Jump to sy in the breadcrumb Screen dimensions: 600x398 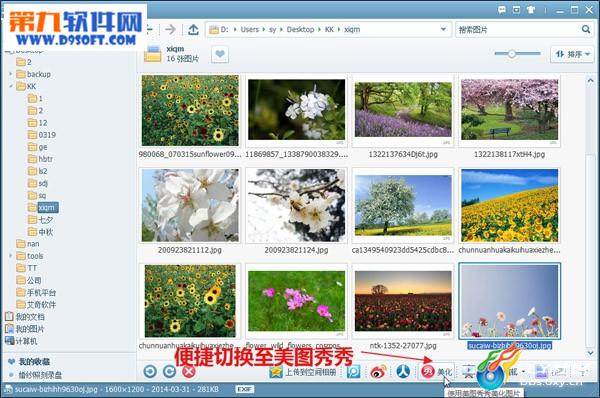tap(272, 29)
